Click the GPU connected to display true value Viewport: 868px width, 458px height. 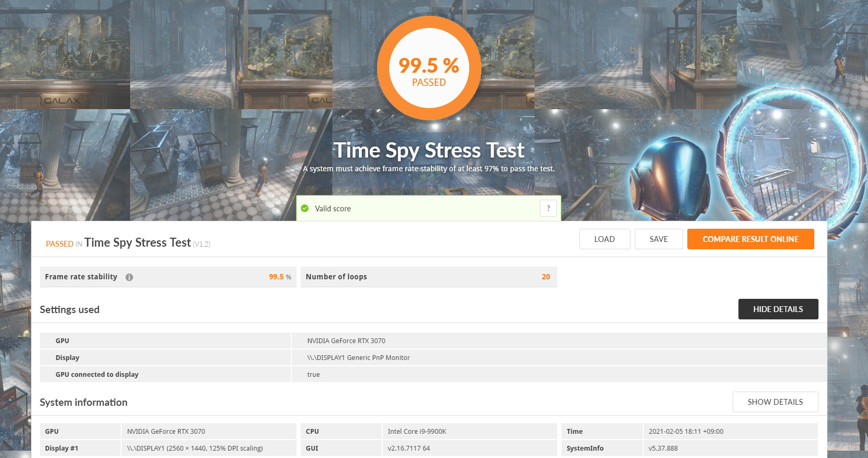click(x=313, y=375)
